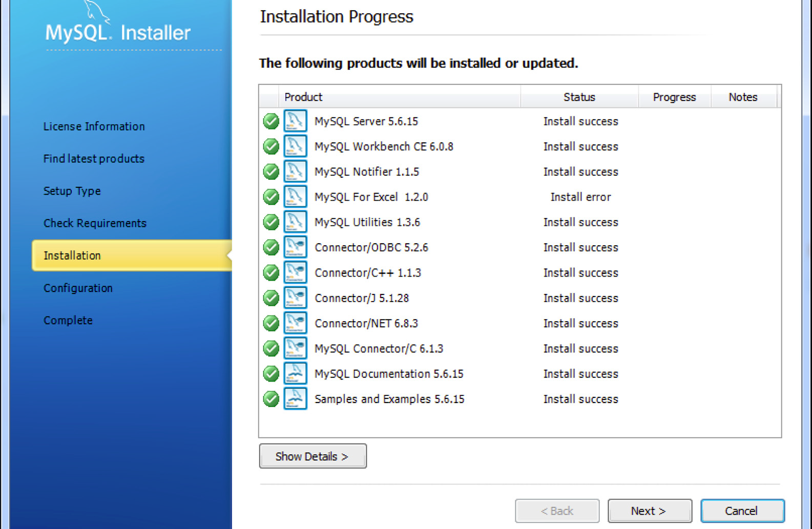Click the Samples and Examples product icon
Image resolution: width=812 pixels, height=529 pixels.
click(295, 399)
